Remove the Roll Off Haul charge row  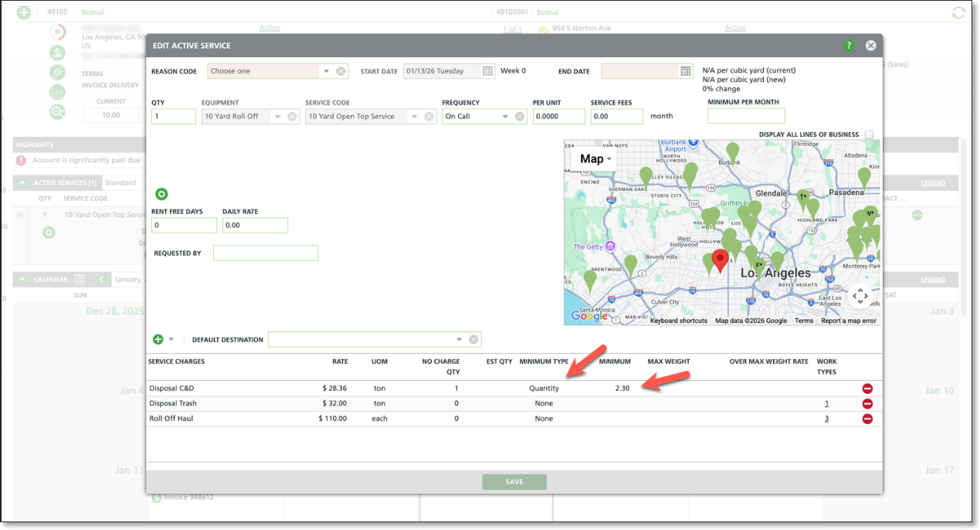(867, 419)
